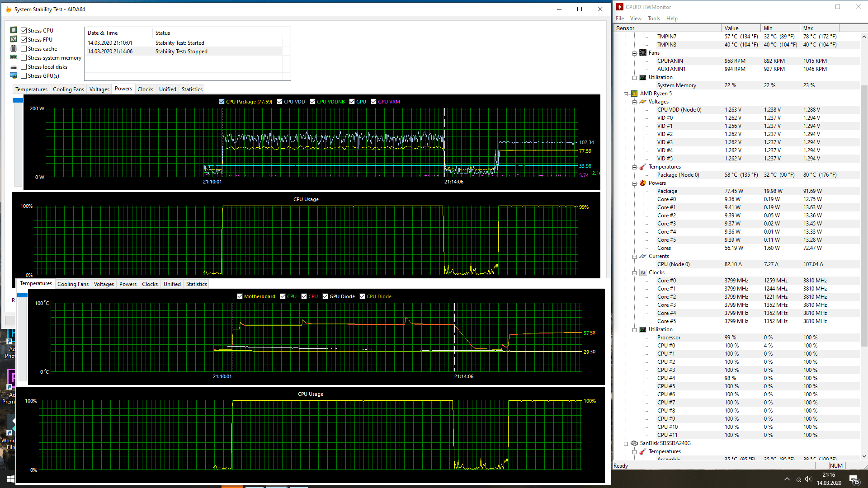Collapse the Powers tree node
Image resolution: width=868 pixels, height=488 pixels.
click(x=635, y=183)
